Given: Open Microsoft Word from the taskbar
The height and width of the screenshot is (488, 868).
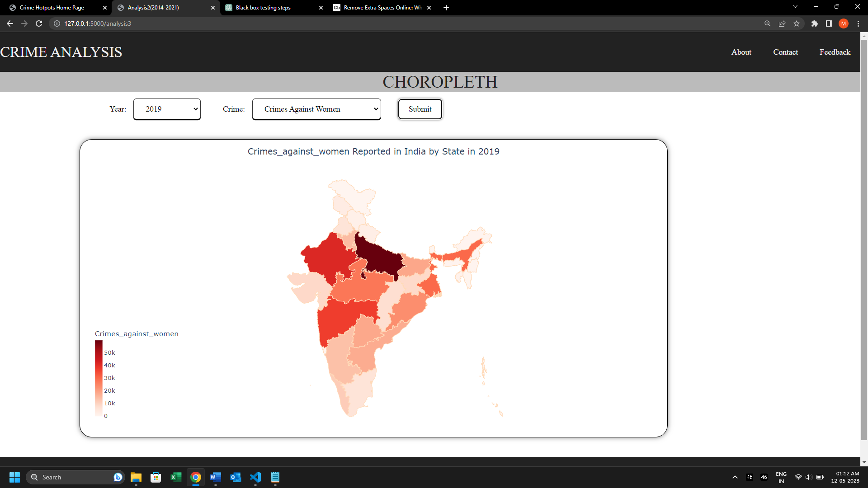Looking at the screenshot, I should click(x=216, y=477).
